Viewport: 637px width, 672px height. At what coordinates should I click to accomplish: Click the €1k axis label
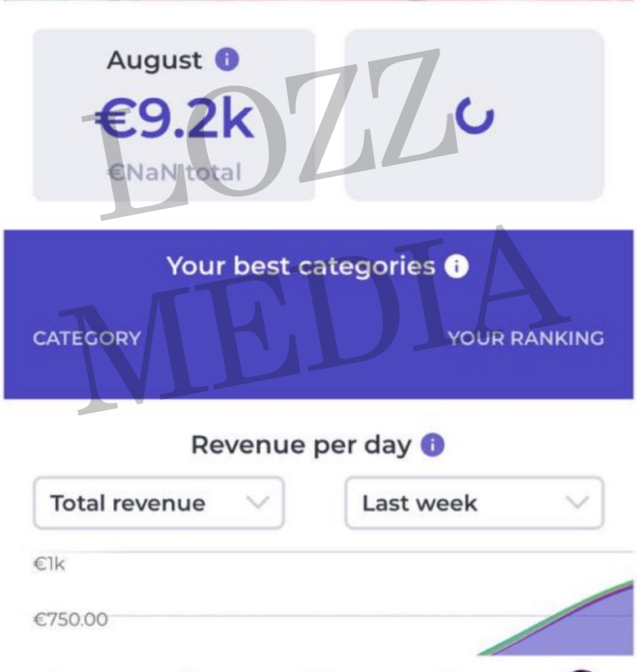pyautogui.click(x=49, y=564)
